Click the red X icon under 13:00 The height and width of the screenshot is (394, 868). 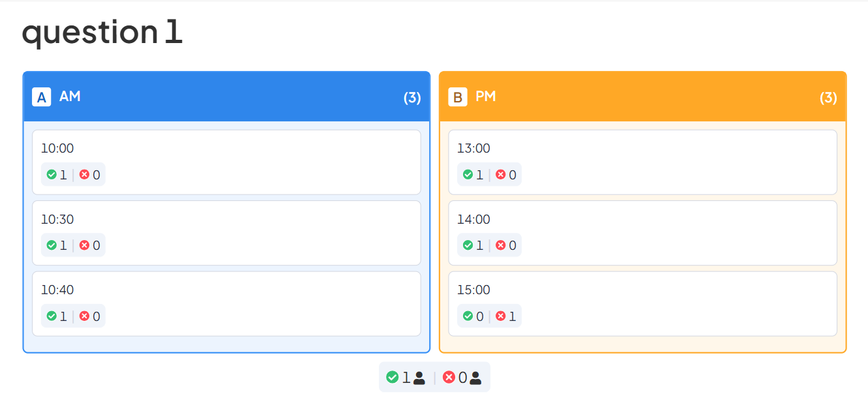point(501,175)
